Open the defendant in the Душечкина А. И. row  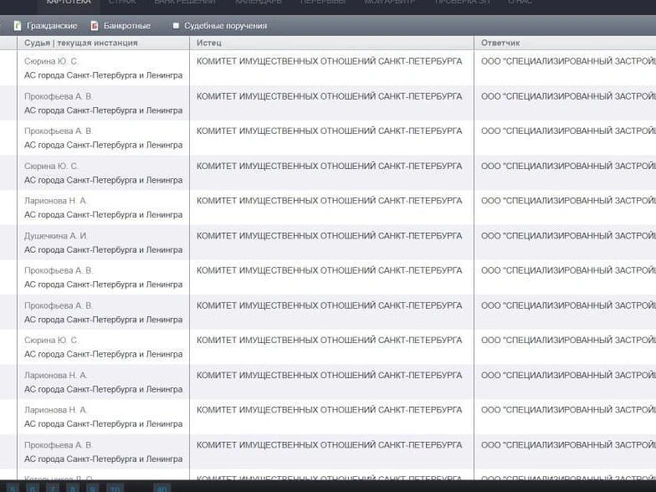(x=568, y=236)
